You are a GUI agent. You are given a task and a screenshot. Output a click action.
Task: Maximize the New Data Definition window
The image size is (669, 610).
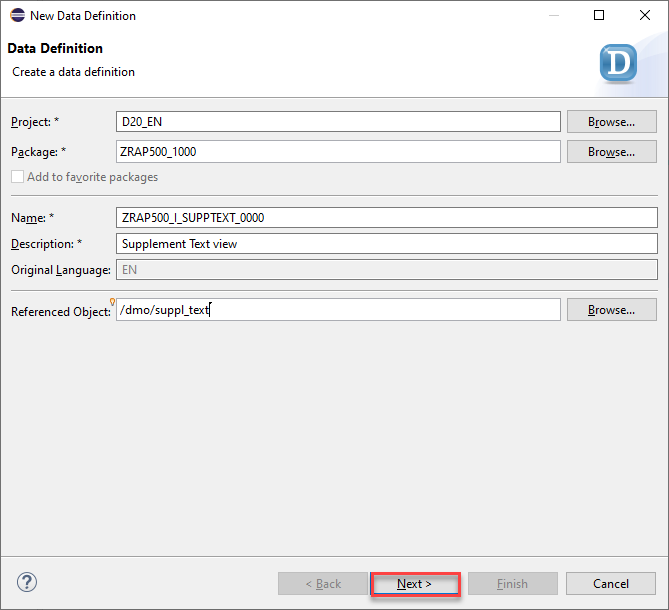pyautogui.click(x=599, y=15)
